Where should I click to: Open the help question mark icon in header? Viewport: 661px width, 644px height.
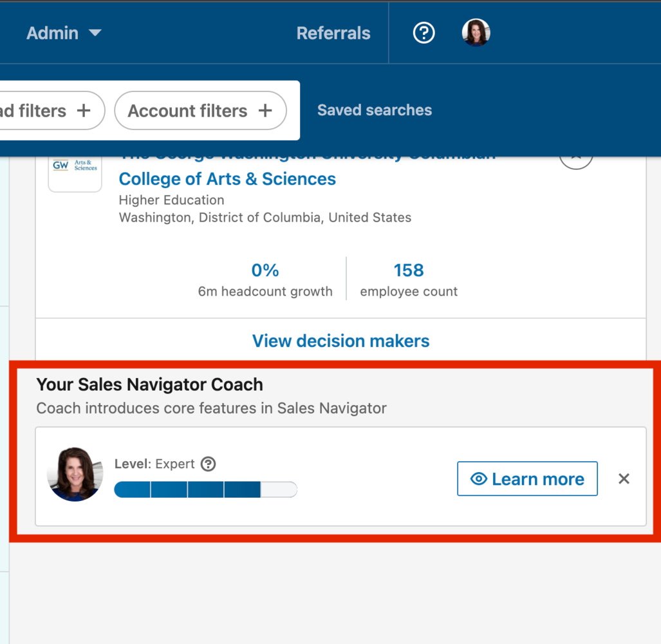pos(424,33)
